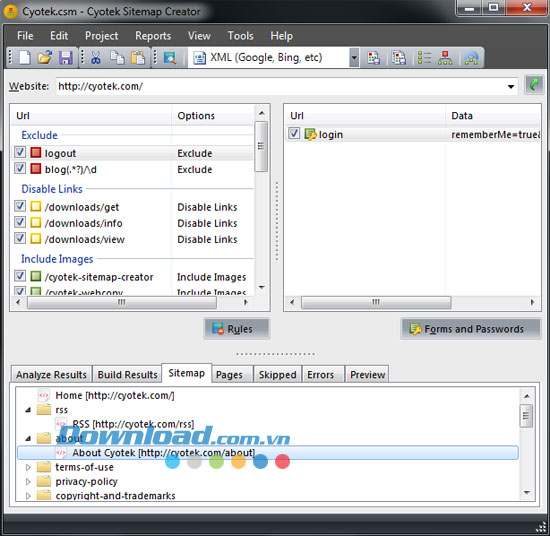
Task: Click the green go arrow beside Website field
Action: click(x=534, y=85)
